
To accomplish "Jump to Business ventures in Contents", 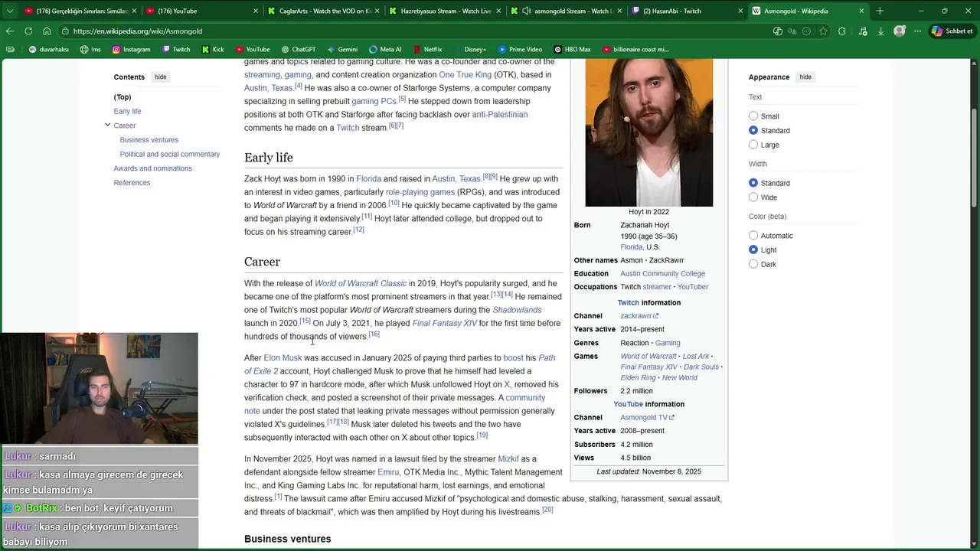I will pyautogui.click(x=149, y=140).
